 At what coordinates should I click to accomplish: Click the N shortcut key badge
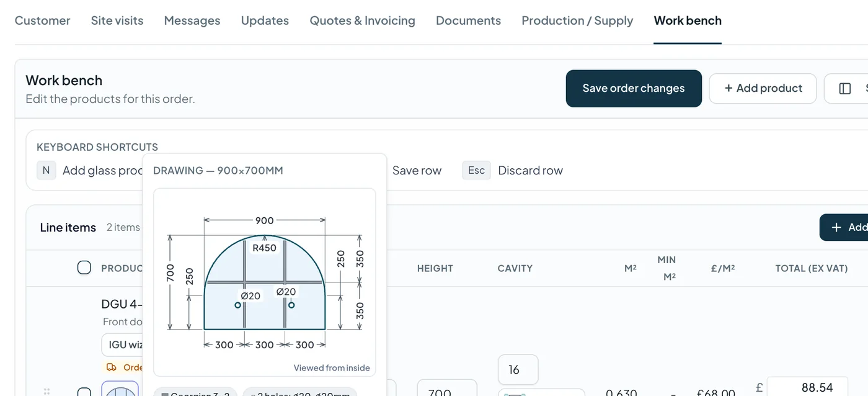point(46,170)
